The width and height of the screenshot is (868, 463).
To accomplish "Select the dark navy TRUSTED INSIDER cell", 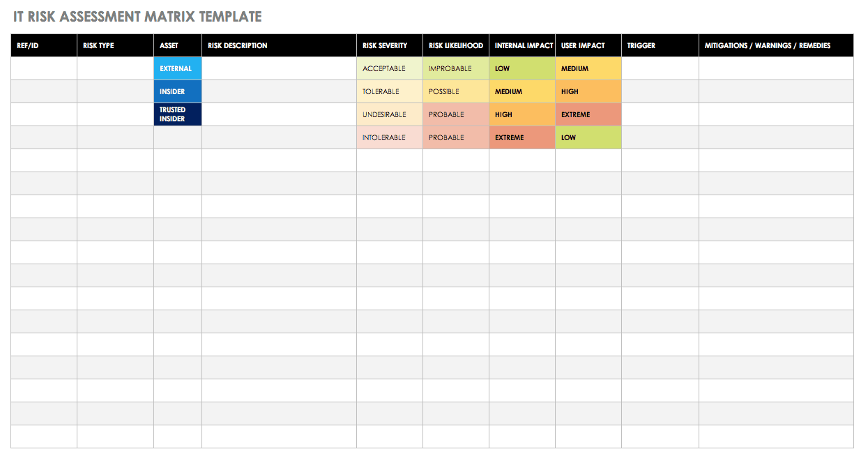I will tap(178, 114).
